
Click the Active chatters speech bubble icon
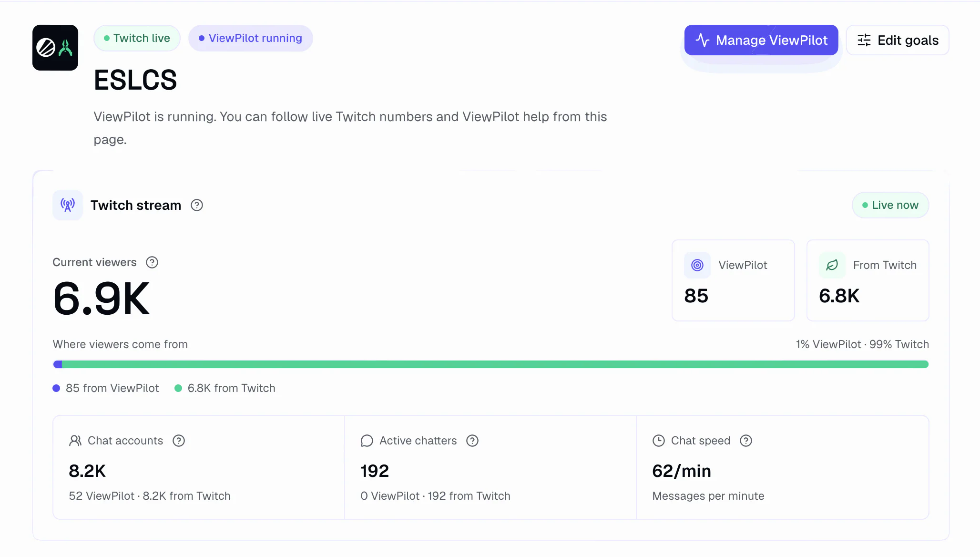pyautogui.click(x=367, y=441)
